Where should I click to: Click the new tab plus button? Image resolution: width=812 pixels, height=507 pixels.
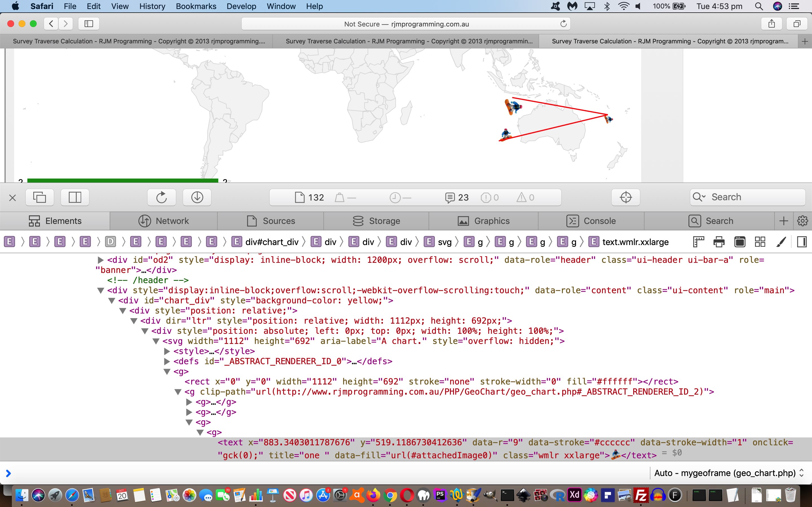point(803,41)
